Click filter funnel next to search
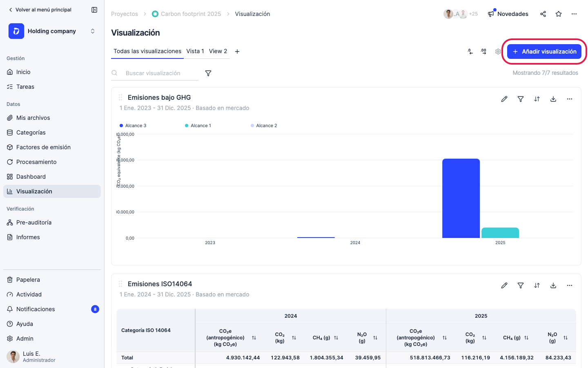588x368 pixels. point(208,73)
